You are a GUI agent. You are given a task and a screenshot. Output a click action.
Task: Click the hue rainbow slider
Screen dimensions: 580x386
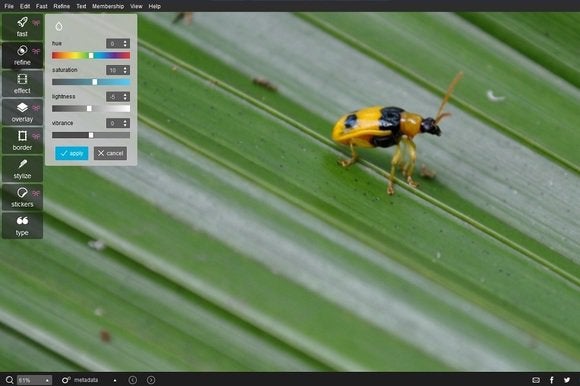tap(91, 55)
